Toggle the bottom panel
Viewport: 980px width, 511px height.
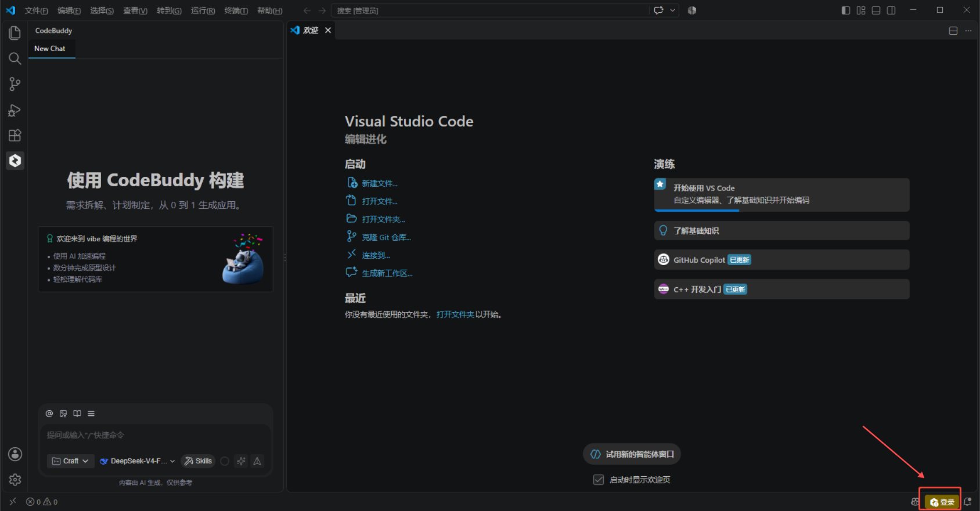click(876, 10)
